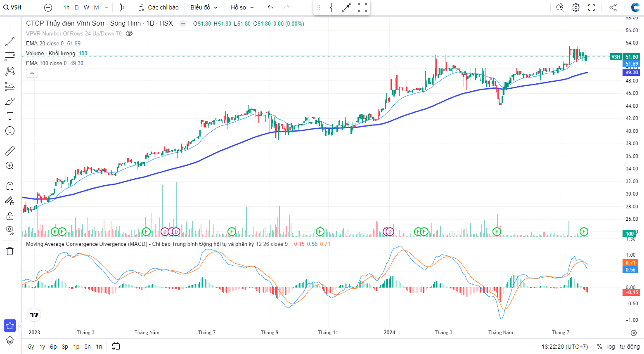Grab the floating drawing toolbar handle
The height and width of the screenshot is (354, 644).
tap(318, 7)
